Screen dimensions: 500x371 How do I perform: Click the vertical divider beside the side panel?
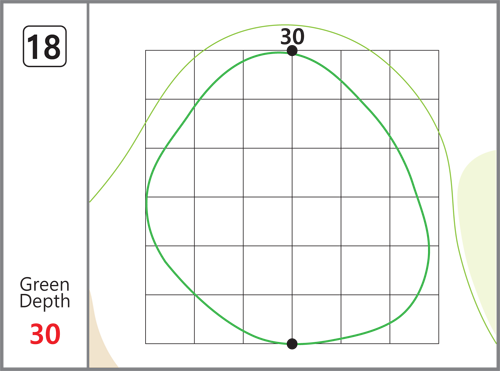tap(88, 185)
